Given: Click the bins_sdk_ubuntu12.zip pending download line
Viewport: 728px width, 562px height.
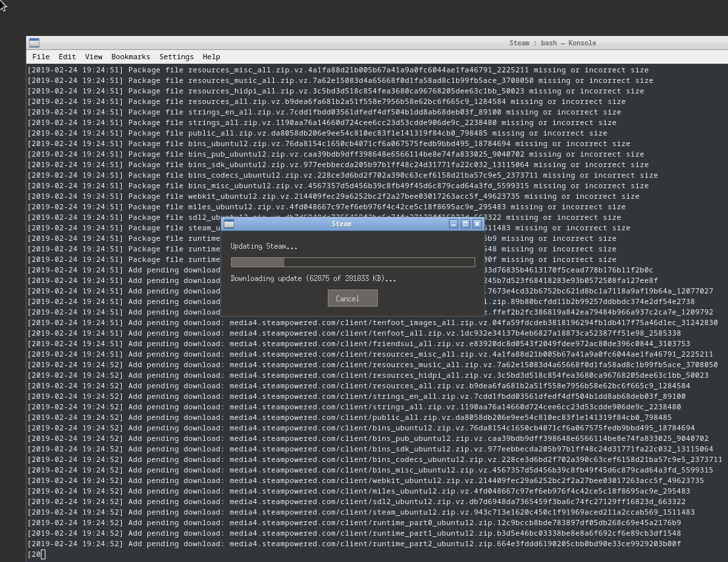Looking at the screenshot, I should pos(370,449).
